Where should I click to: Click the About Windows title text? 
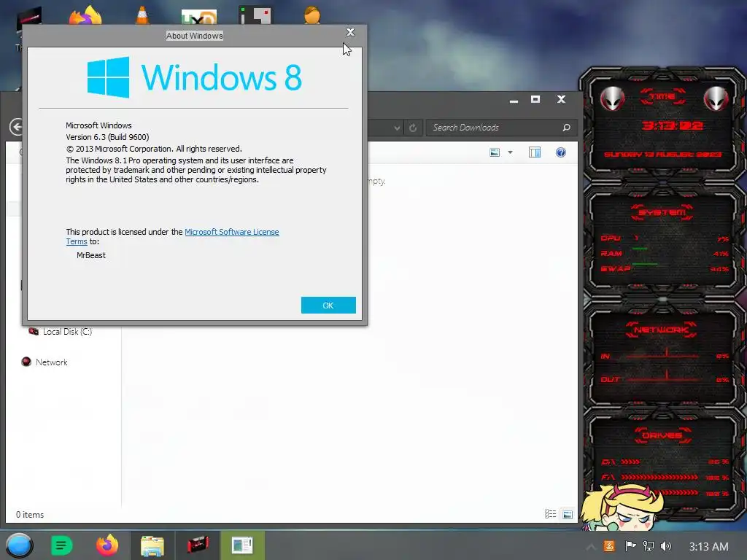tap(194, 36)
